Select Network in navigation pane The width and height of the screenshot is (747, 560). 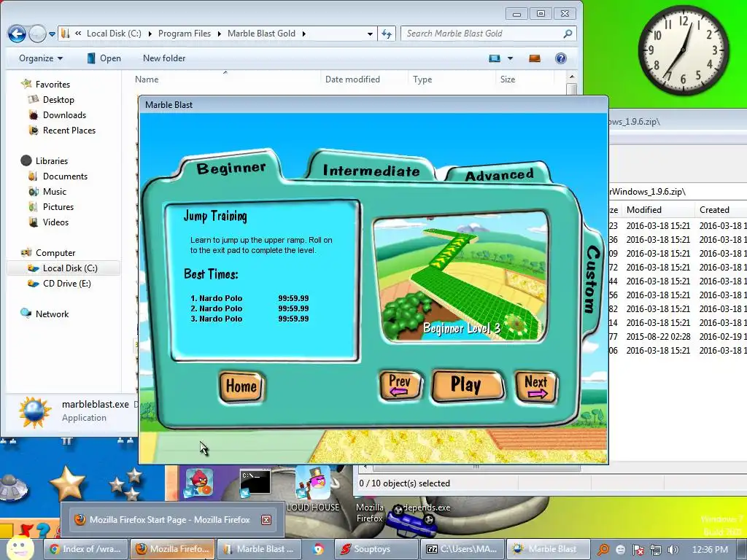pos(52,314)
